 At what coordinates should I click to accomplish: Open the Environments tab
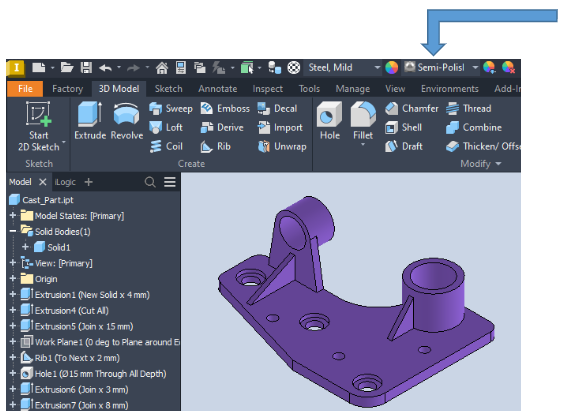click(x=449, y=89)
